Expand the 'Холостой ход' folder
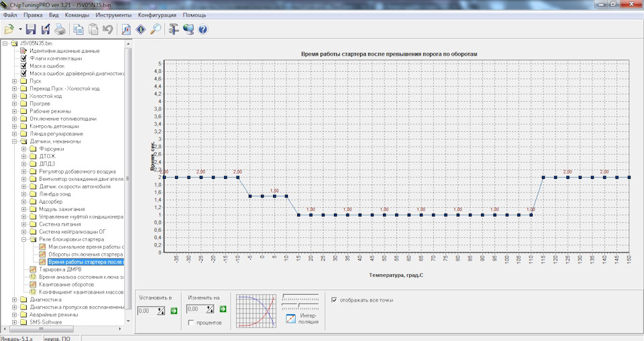The image size is (644, 341). point(14,96)
